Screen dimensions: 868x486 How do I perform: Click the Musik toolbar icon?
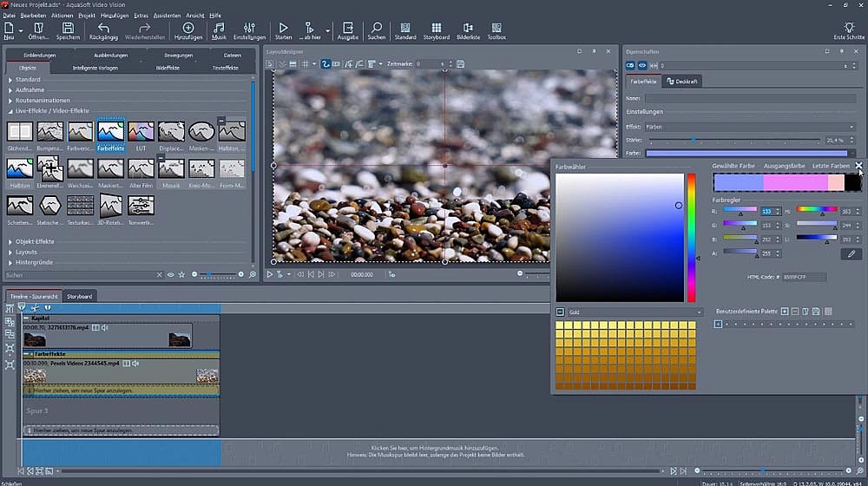[219, 29]
